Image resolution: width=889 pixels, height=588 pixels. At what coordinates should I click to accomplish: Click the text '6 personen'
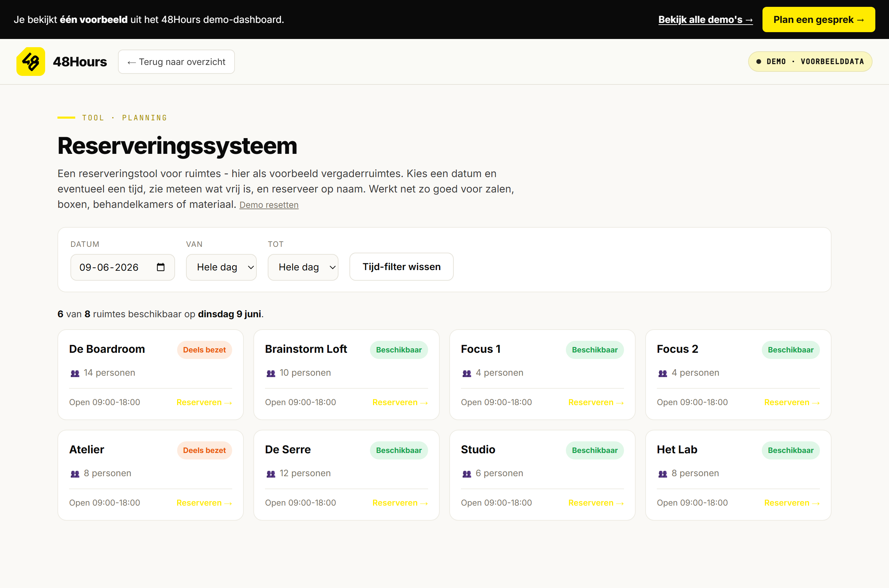point(499,473)
